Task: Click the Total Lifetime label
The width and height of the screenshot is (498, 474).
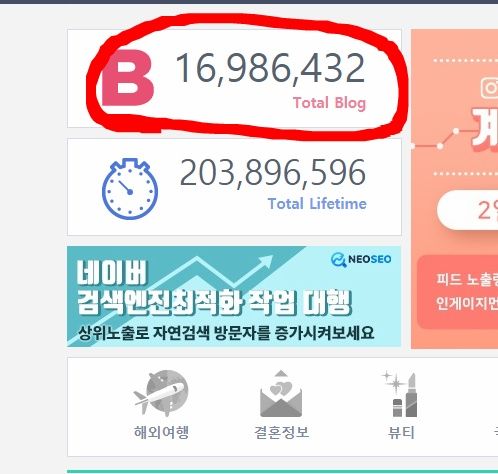Action: 317,204
